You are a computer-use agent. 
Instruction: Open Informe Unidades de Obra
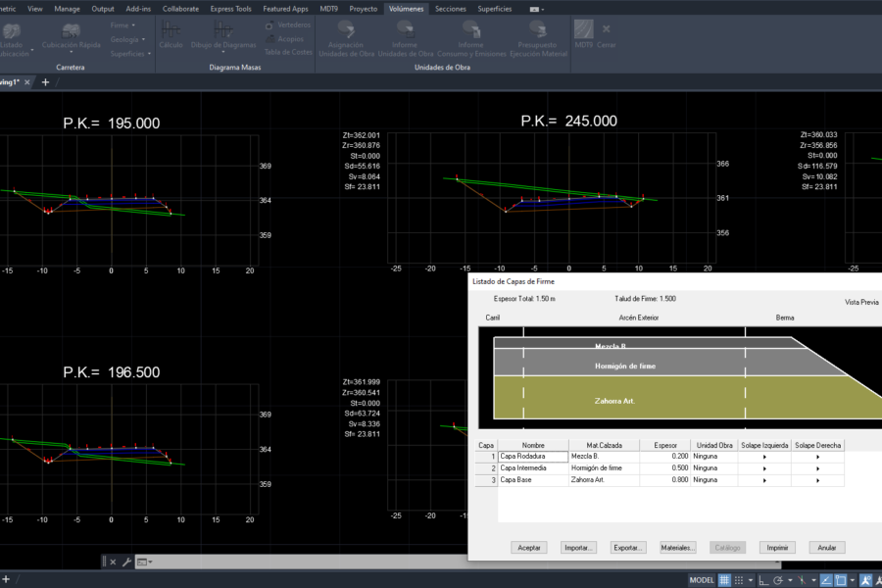405,38
